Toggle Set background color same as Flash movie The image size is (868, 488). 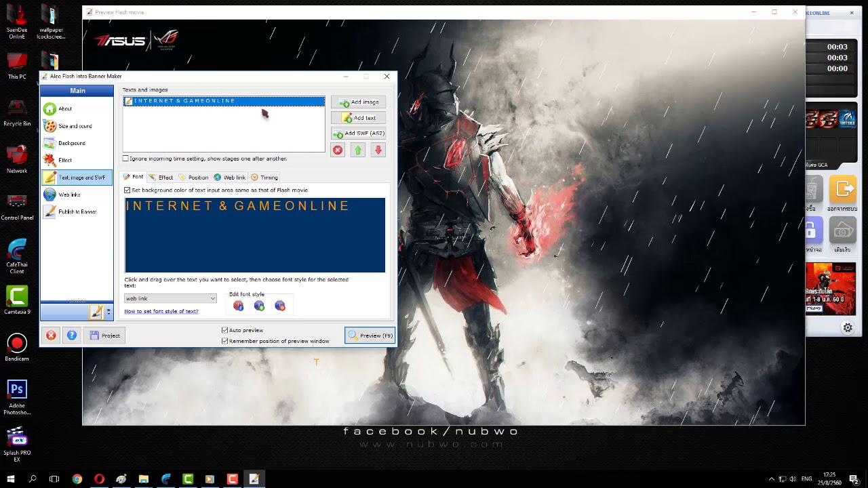(127, 190)
